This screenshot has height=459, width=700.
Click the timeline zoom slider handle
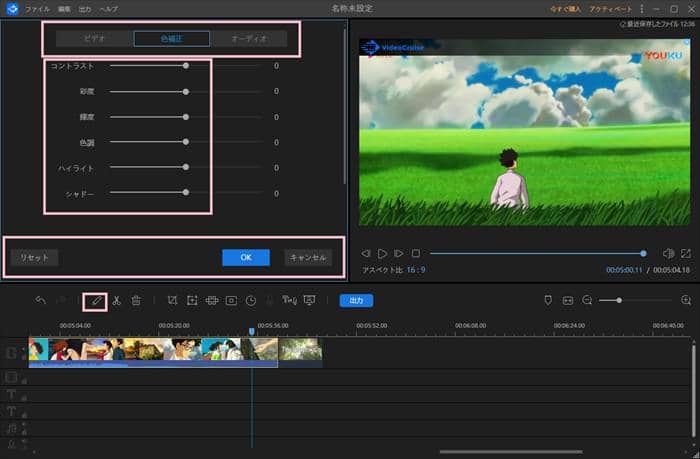click(619, 300)
